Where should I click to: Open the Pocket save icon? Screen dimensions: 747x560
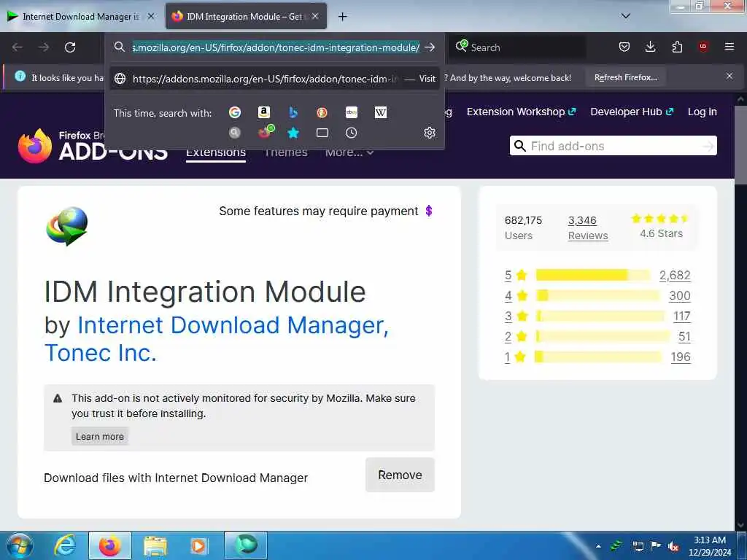pos(624,47)
